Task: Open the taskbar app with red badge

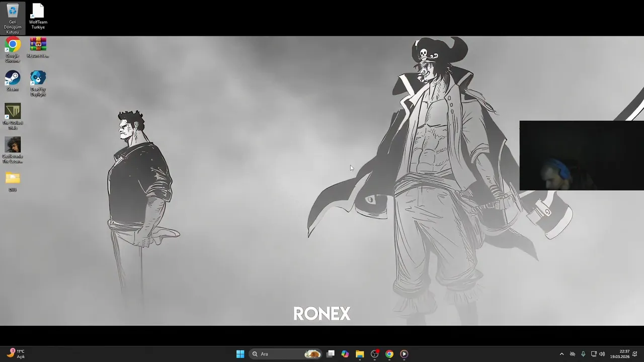Action: coord(374,354)
